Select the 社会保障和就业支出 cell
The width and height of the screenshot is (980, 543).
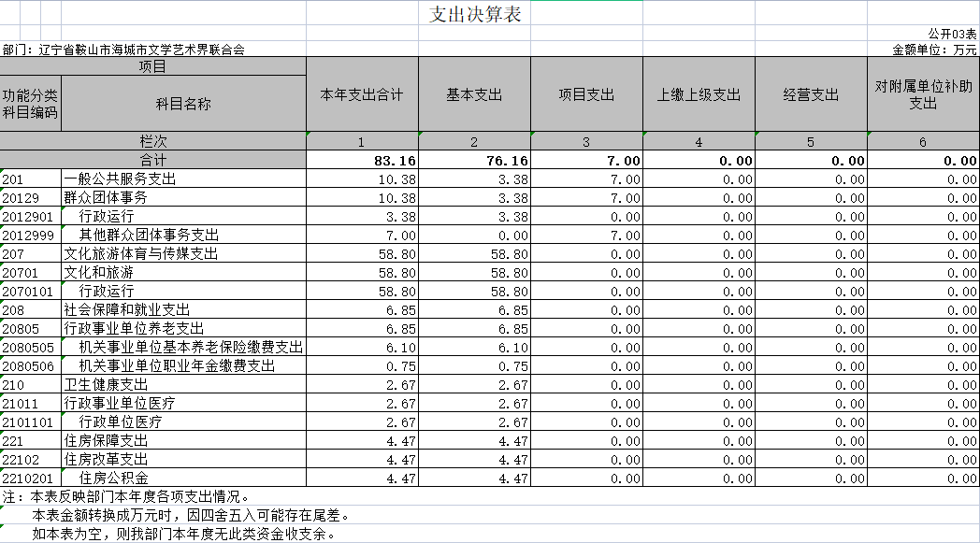pos(183,310)
